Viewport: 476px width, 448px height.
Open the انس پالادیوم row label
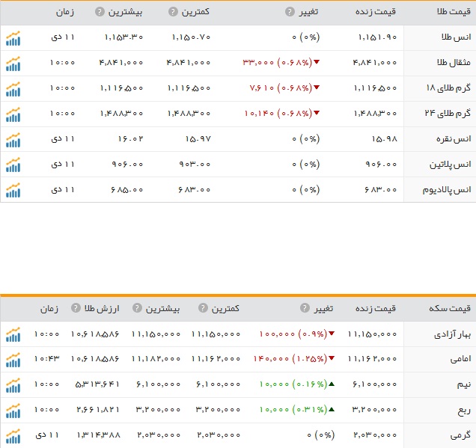447,190
